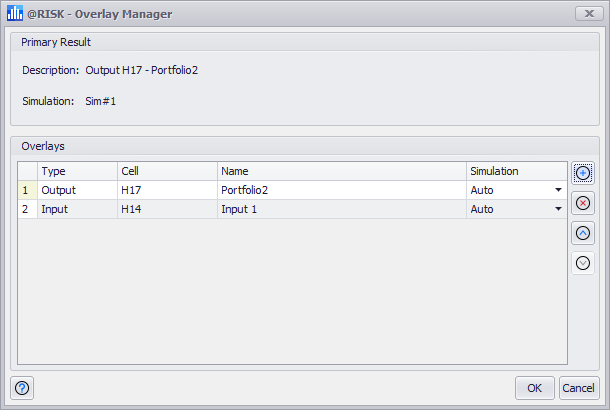Open Simulation dropdown for Portfolio2 row
Viewport: 610px width, 410px height.
(x=557, y=190)
